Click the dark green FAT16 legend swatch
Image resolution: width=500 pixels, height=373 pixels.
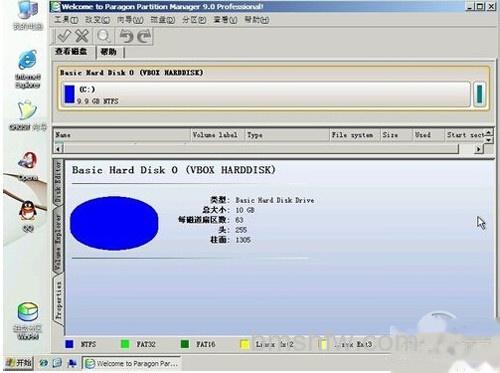click(184, 344)
